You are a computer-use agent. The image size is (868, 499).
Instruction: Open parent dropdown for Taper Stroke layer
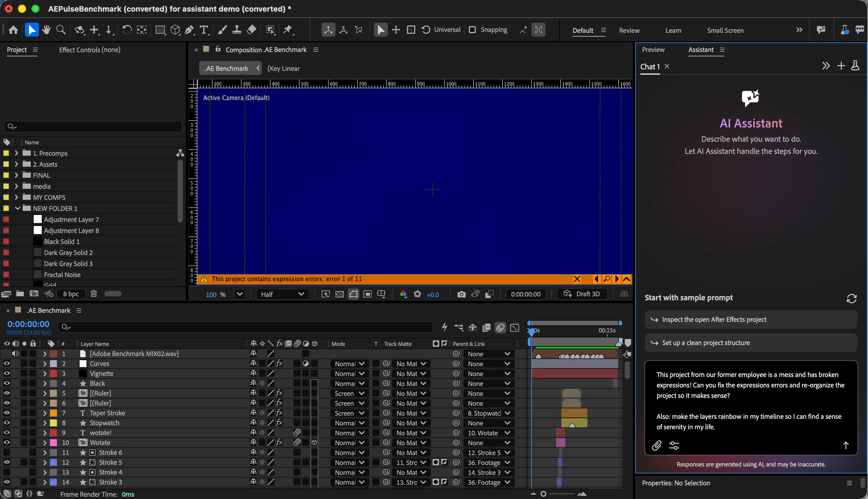pos(489,413)
